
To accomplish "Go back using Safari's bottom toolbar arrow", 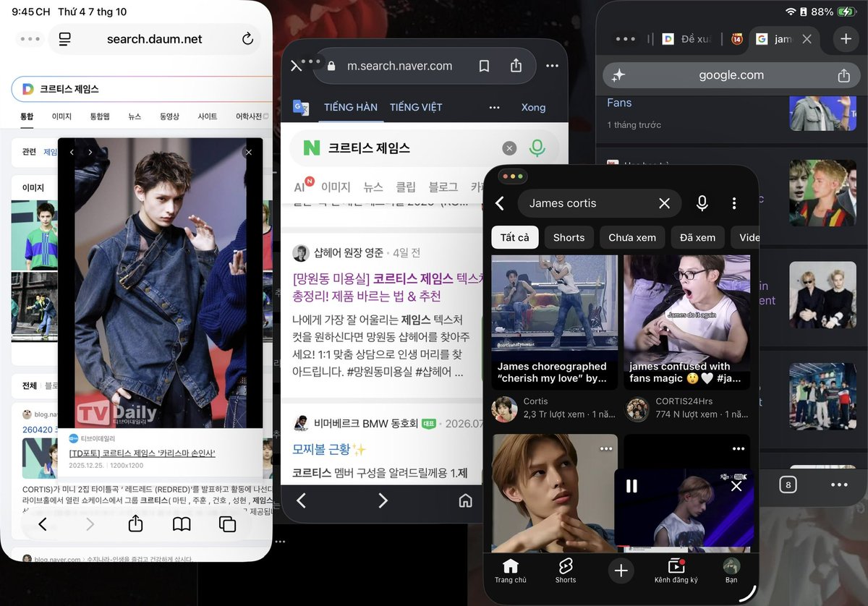I will click(42, 524).
